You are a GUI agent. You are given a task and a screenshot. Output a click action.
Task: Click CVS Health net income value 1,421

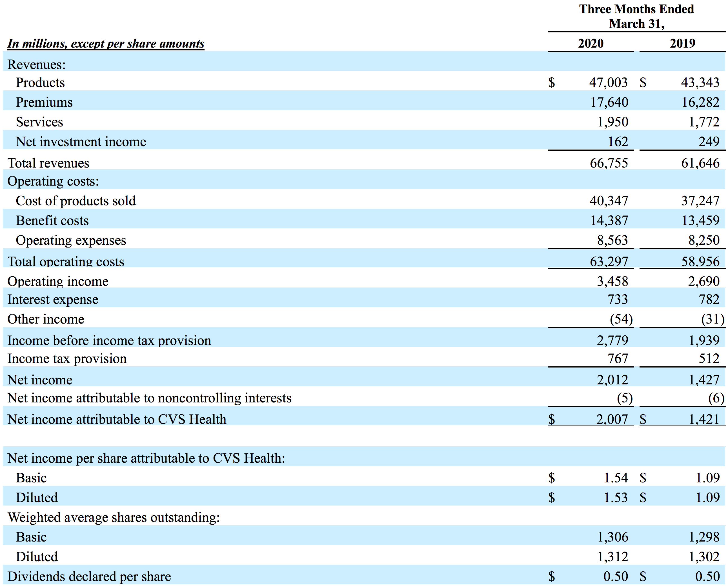click(704, 419)
